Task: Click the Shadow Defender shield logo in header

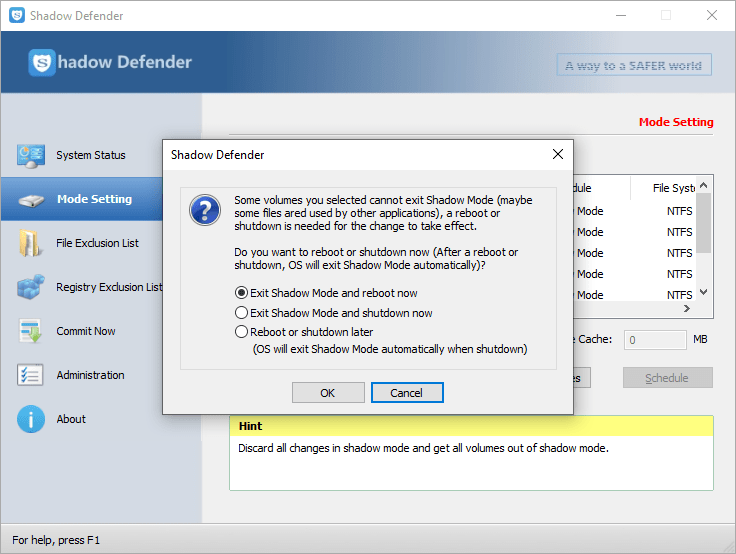Action: (x=42, y=62)
